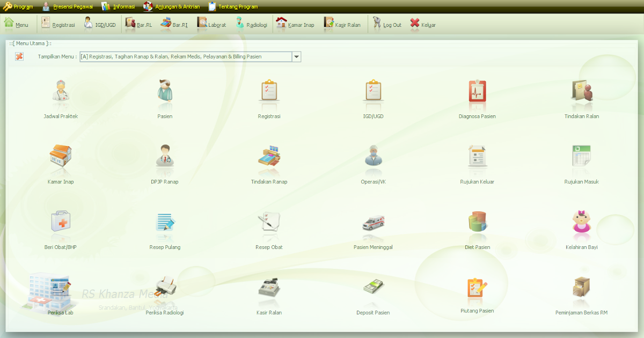Viewport: 644px width, 338px height.
Task: Open Kamar Inap from the menu grid
Action: point(61,158)
